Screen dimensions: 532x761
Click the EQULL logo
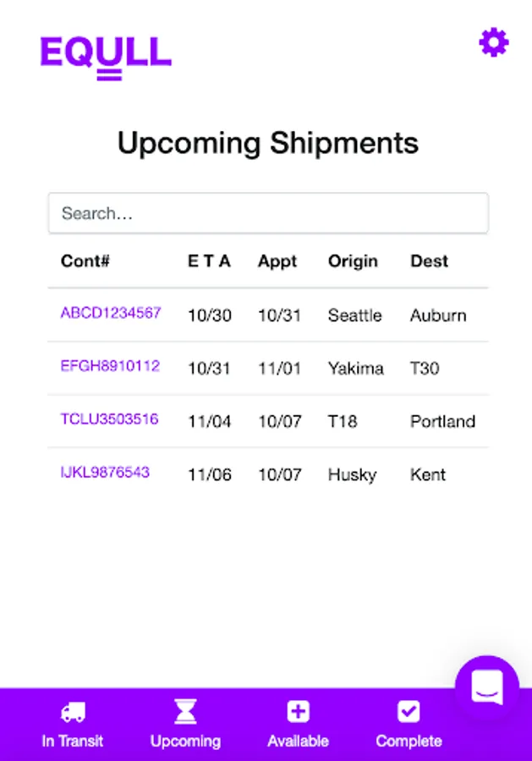tap(106, 56)
